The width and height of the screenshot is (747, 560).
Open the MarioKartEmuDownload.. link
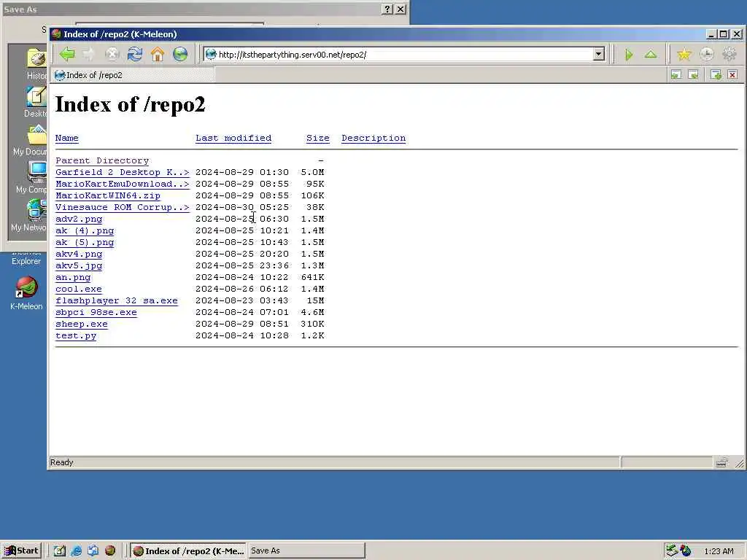pyautogui.click(x=123, y=184)
